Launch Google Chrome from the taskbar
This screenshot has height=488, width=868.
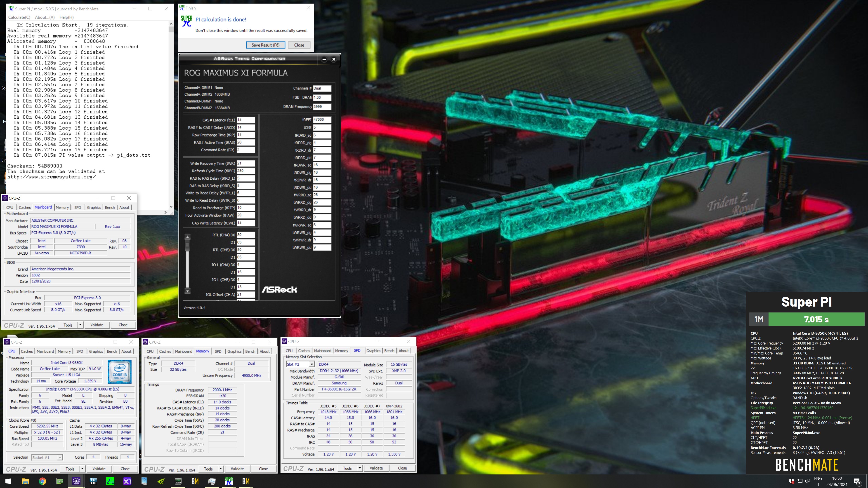(x=42, y=481)
